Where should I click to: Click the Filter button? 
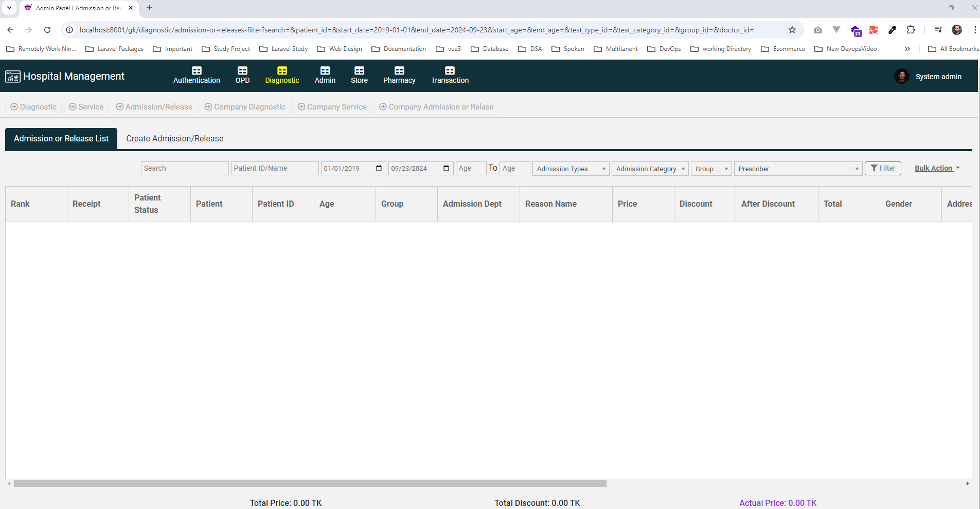click(x=883, y=168)
